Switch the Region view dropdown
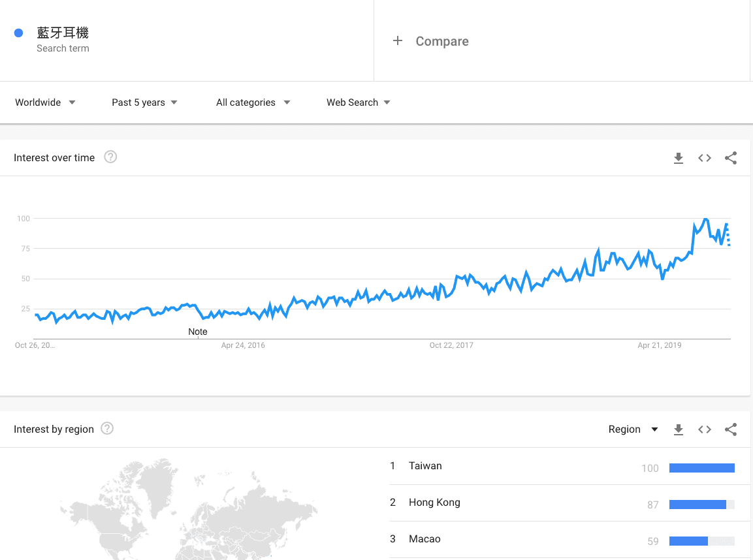Screen dimensions: 753x560 pos(633,429)
